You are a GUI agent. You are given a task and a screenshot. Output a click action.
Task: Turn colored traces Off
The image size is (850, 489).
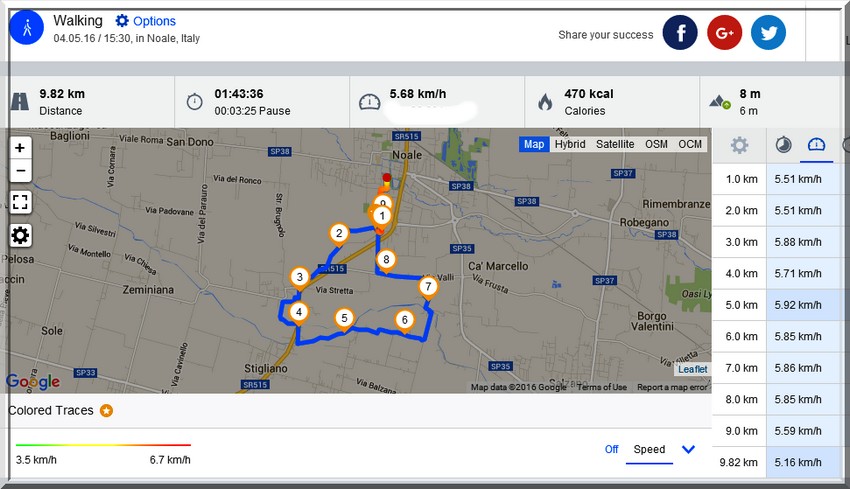click(611, 449)
